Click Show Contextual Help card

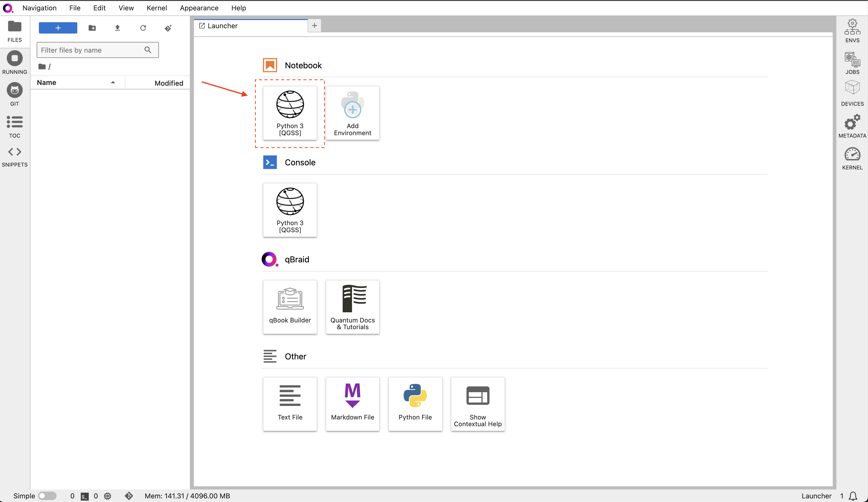[478, 404]
